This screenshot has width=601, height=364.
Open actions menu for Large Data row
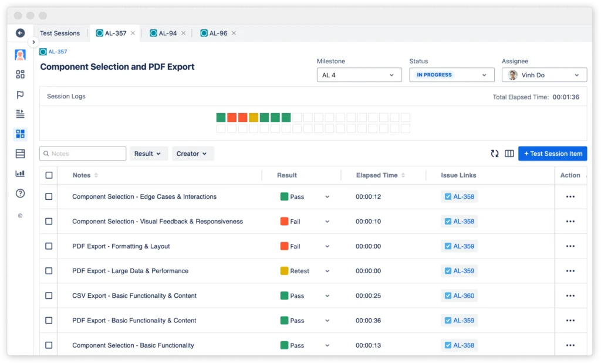click(570, 271)
